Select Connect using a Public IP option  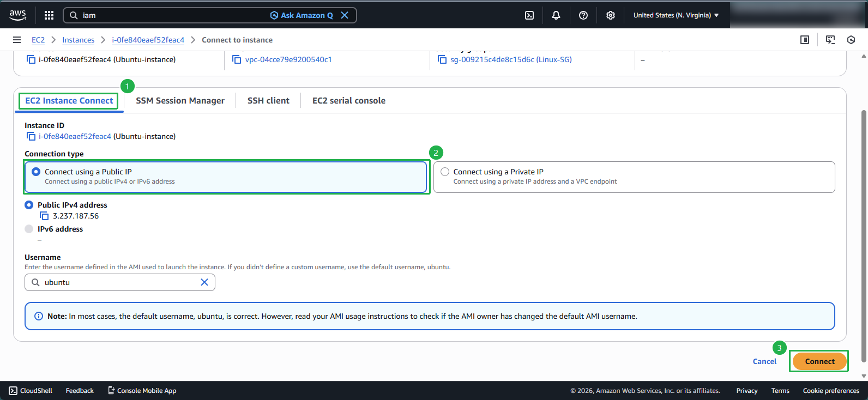tap(226, 177)
